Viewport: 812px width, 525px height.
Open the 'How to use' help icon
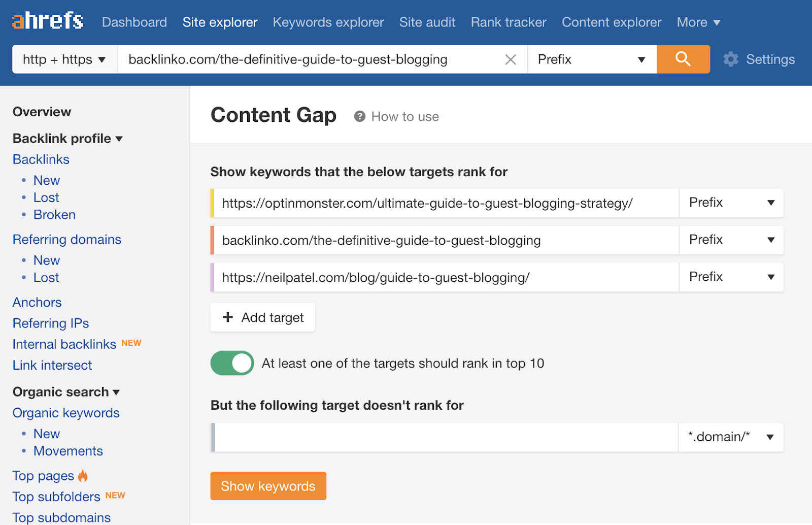click(x=359, y=116)
